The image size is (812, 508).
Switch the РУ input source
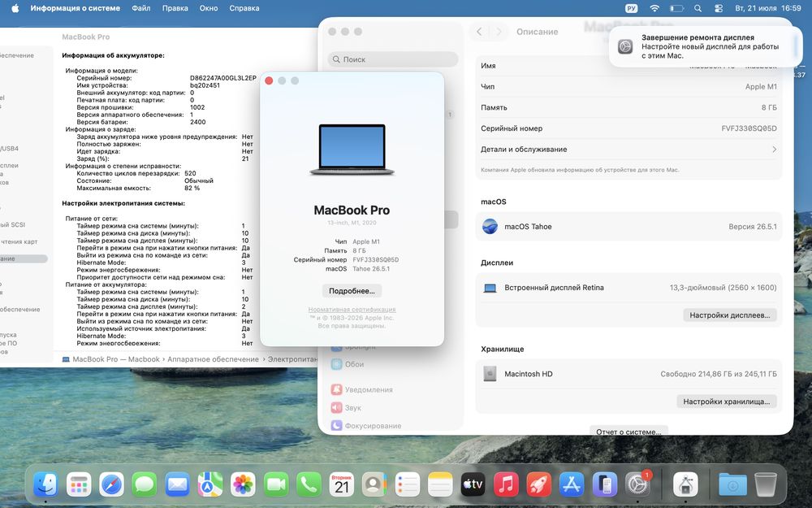pyautogui.click(x=631, y=8)
